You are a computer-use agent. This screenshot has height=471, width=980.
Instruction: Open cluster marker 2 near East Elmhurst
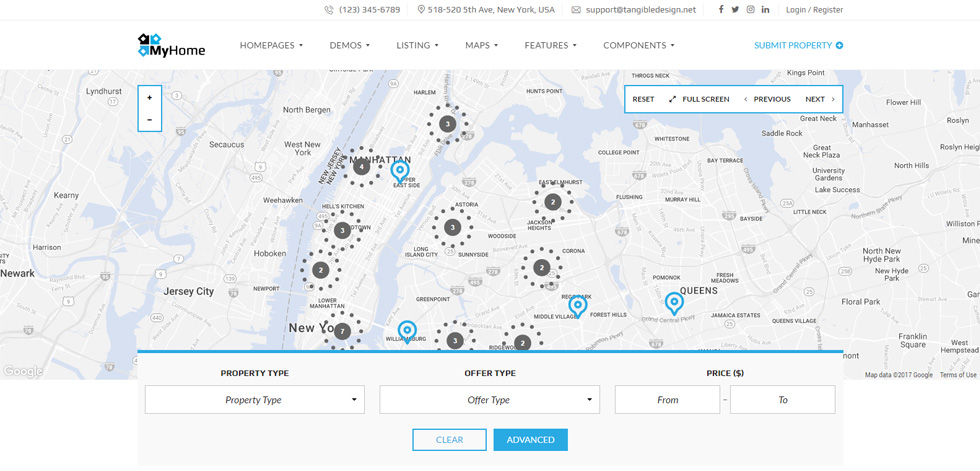pos(552,202)
